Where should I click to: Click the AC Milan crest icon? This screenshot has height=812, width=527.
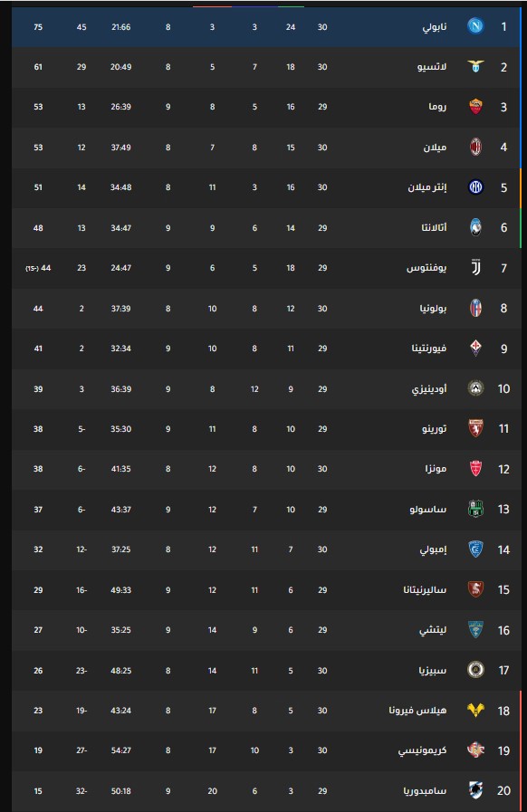click(x=475, y=147)
